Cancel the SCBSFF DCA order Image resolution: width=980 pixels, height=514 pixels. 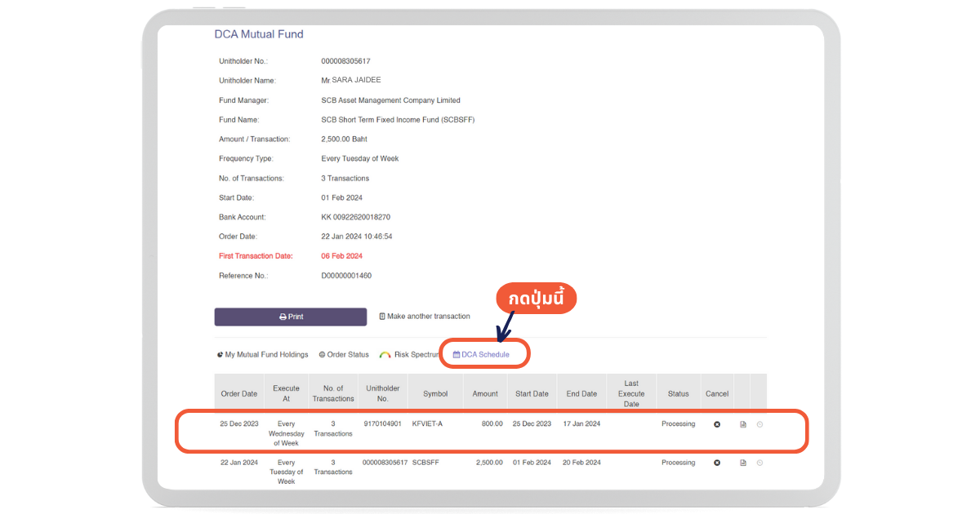pyautogui.click(x=717, y=463)
